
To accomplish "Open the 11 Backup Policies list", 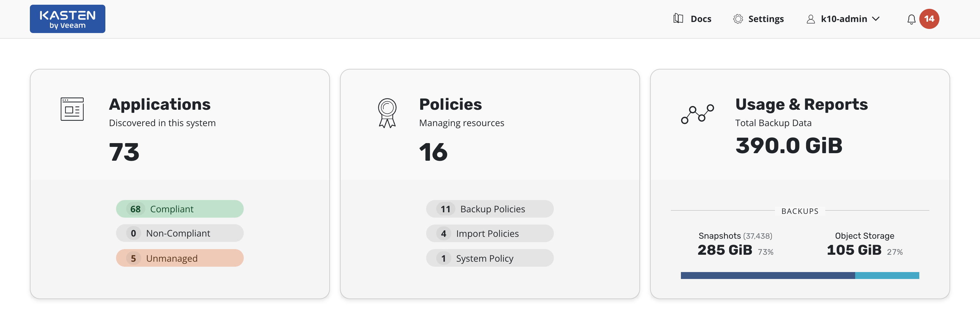I will click(x=490, y=209).
